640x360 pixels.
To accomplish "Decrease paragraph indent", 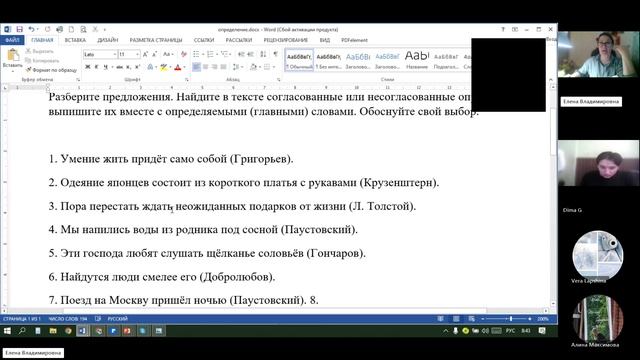I will [x=241, y=54].
